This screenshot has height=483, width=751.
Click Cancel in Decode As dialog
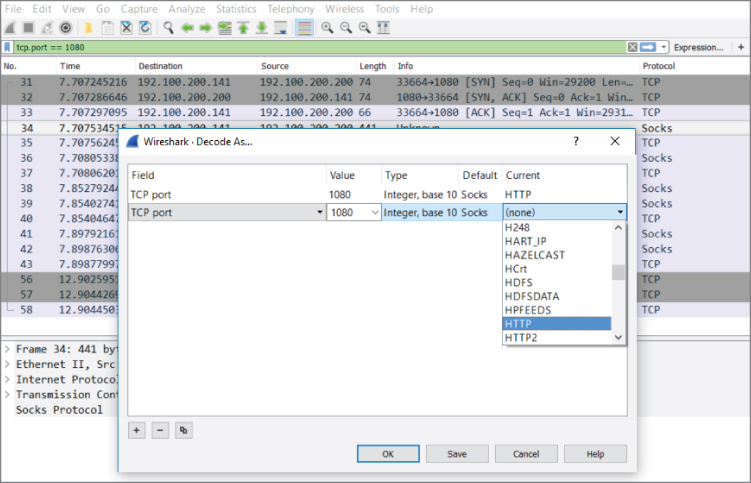pyautogui.click(x=526, y=454)
